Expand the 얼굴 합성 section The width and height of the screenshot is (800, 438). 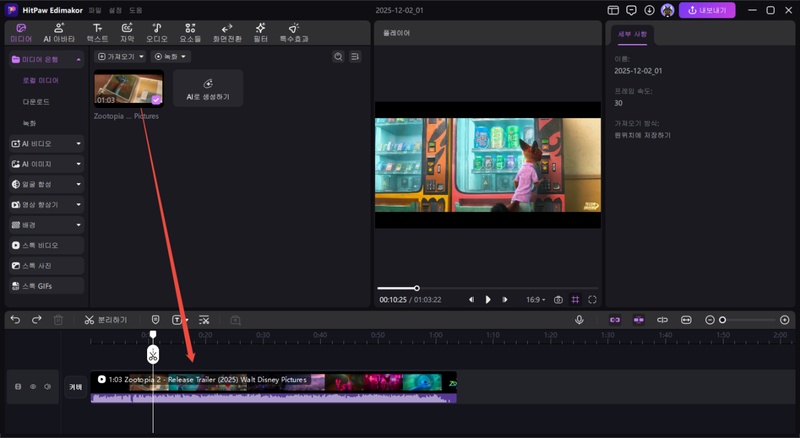(46, 184)
